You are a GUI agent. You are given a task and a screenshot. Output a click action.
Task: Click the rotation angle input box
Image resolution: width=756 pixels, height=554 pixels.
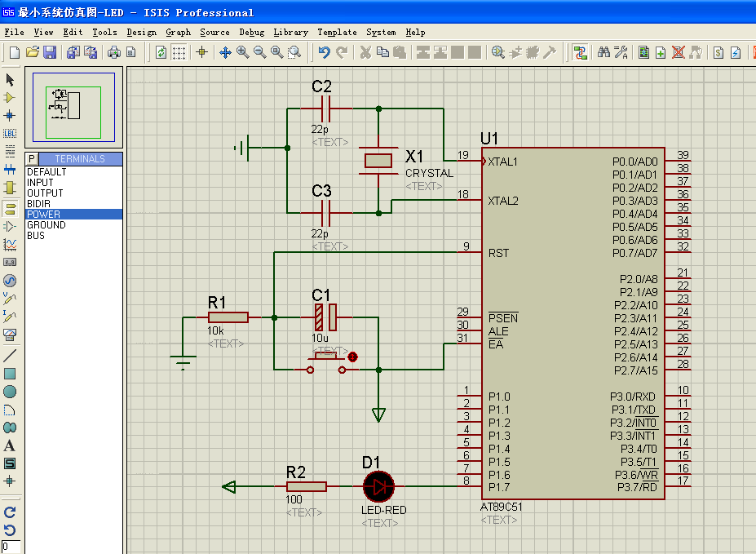click(x=11, y=546)
